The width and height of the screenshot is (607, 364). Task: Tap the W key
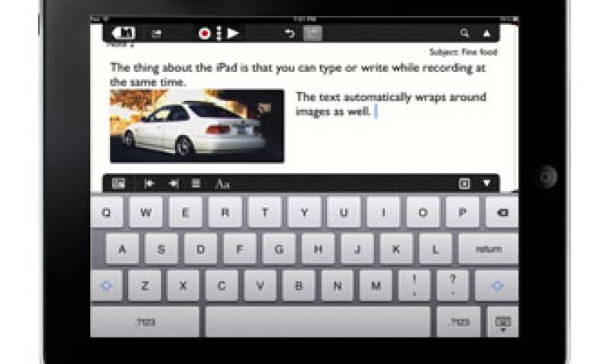point(146,212)
